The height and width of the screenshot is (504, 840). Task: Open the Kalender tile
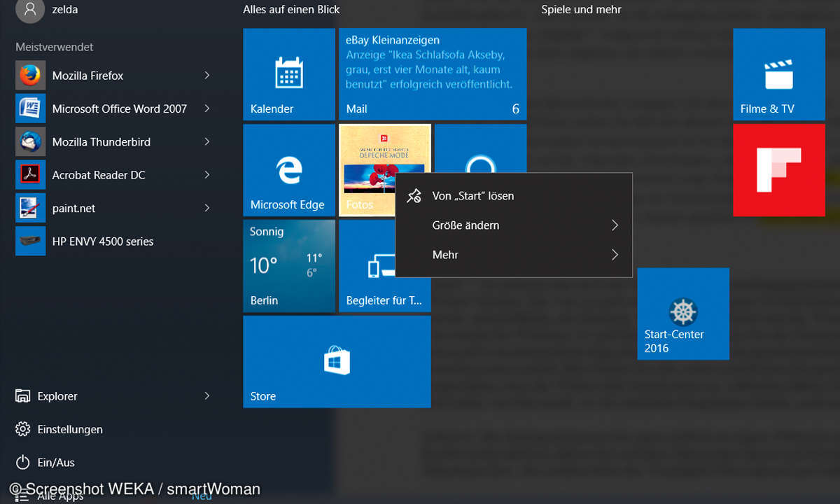289,74
